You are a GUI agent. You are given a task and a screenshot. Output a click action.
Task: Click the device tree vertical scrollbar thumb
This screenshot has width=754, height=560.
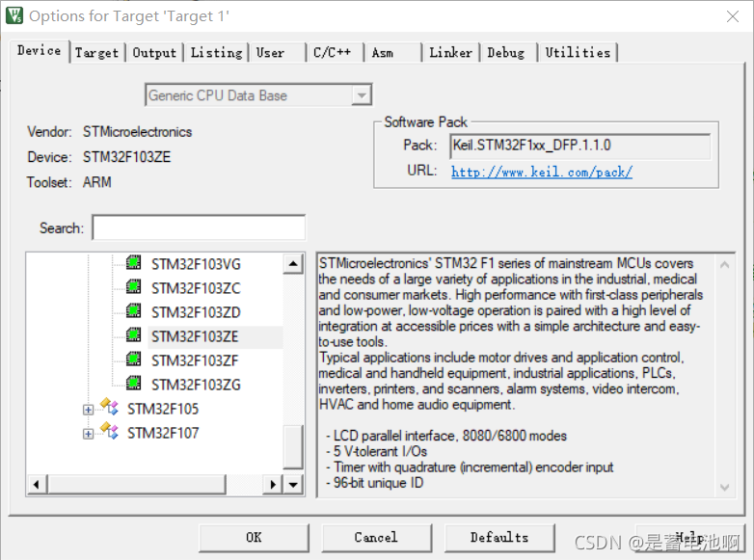coord(293,446)
